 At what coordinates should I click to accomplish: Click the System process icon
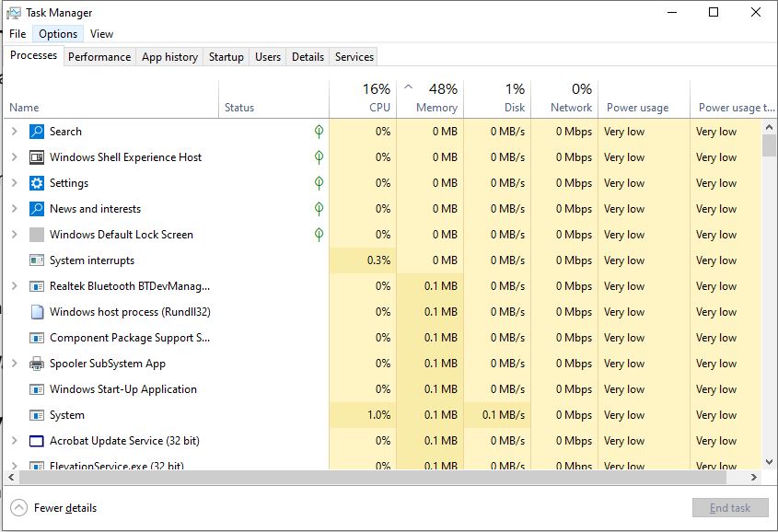pos(37,415)
